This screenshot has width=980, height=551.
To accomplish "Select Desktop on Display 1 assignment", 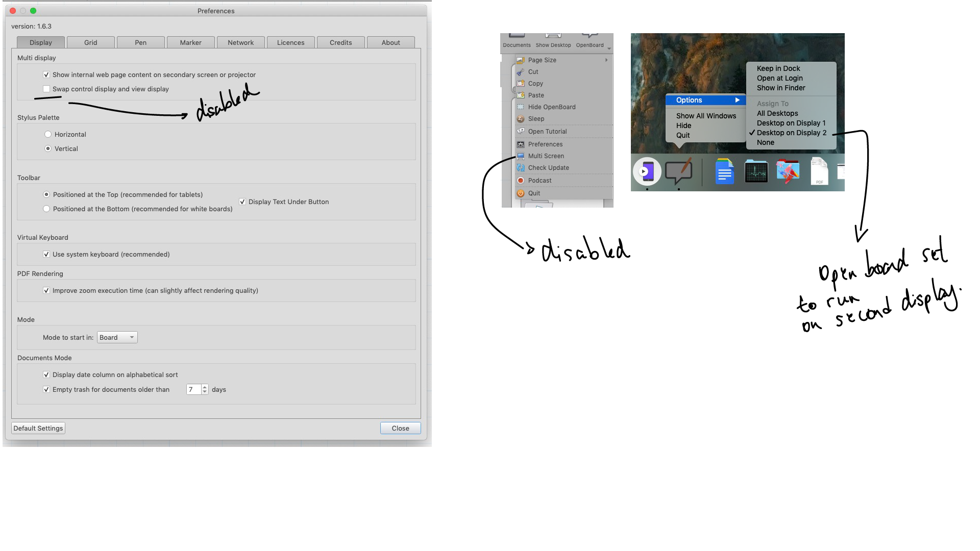I will point(791,123).
